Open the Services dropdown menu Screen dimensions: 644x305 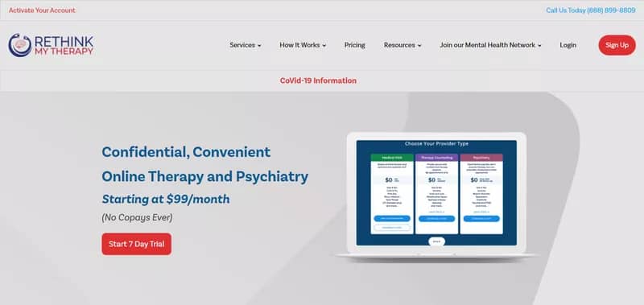tap(246, 45)
